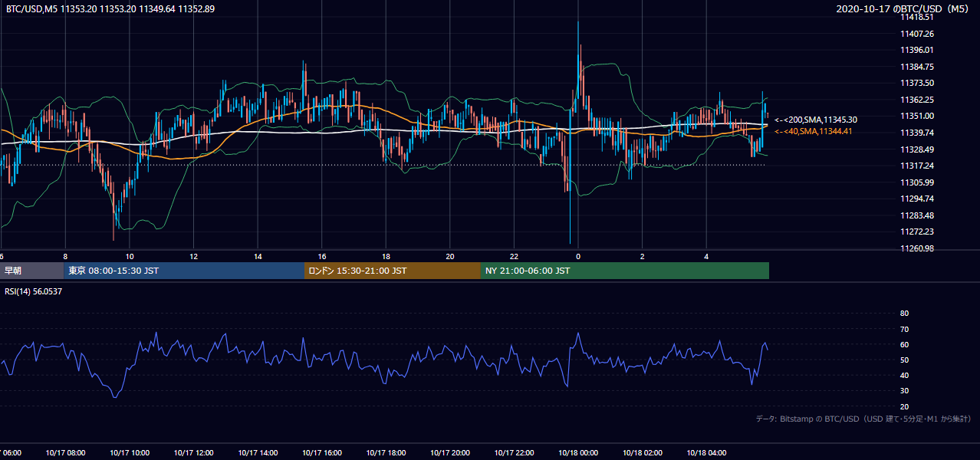Viewport: 980px width, 460px height.
Task: Click the 11328.49 price axis label
Action: click(x=918, y=149)
